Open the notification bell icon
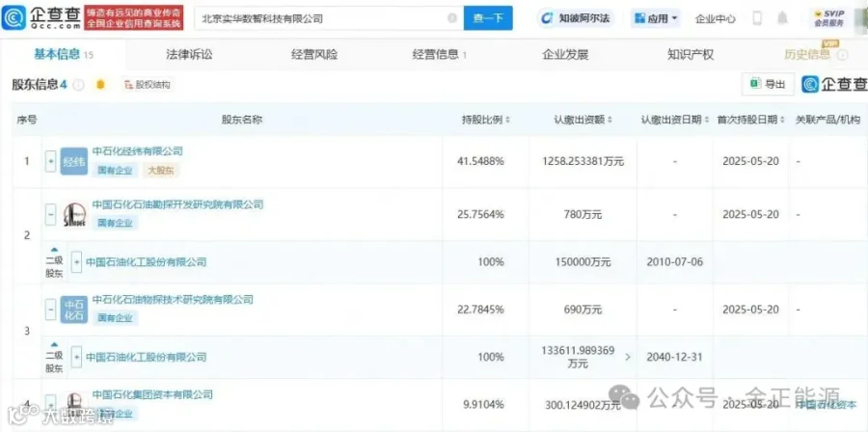This screenshot has height=432, width=868. [x=781, y=17]
